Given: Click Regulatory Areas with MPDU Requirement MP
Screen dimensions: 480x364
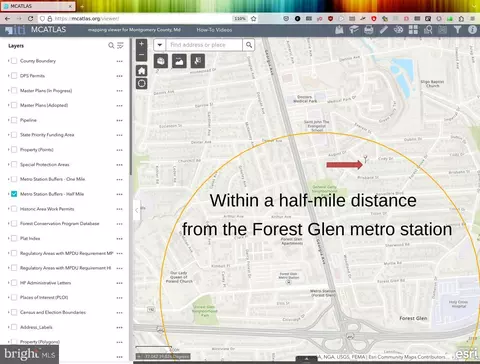Looking at the screenshot, I should pos(67,253).
